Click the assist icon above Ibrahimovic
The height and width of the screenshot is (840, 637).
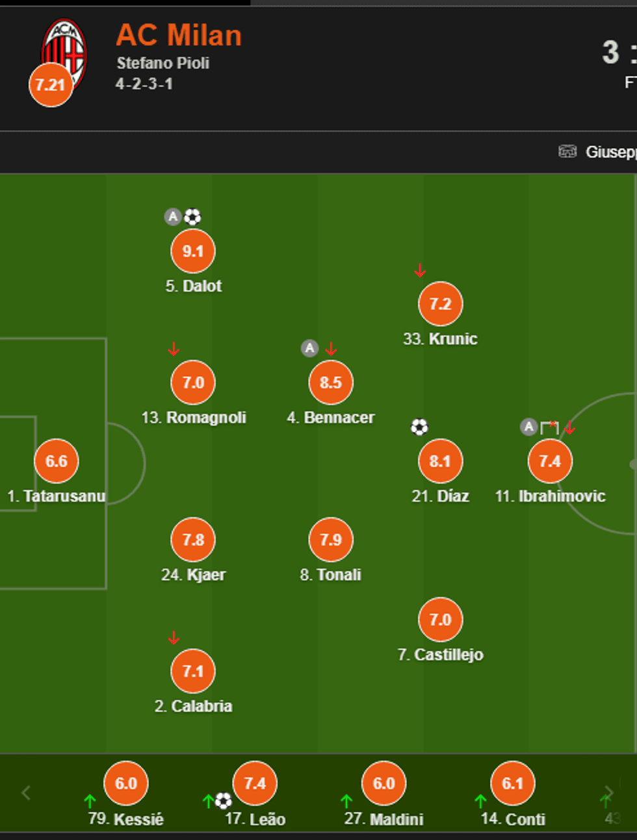click(529, 427)
